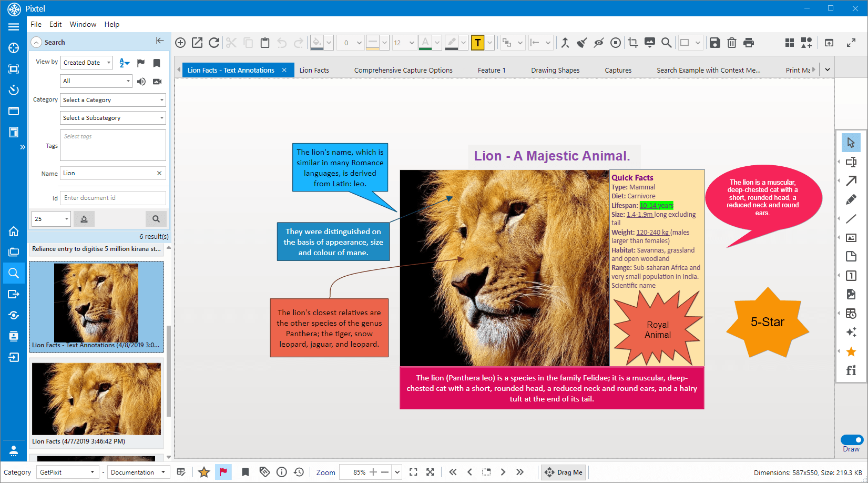Click the Print icon in toolbar
This screenshot has height=483, width=868.
[x=749, y=43]
